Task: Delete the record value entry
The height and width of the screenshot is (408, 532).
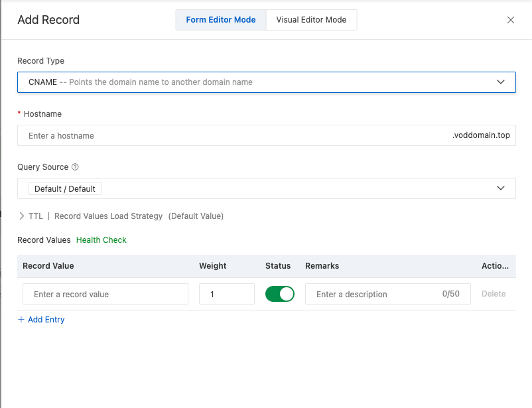Action: point(494,294)
